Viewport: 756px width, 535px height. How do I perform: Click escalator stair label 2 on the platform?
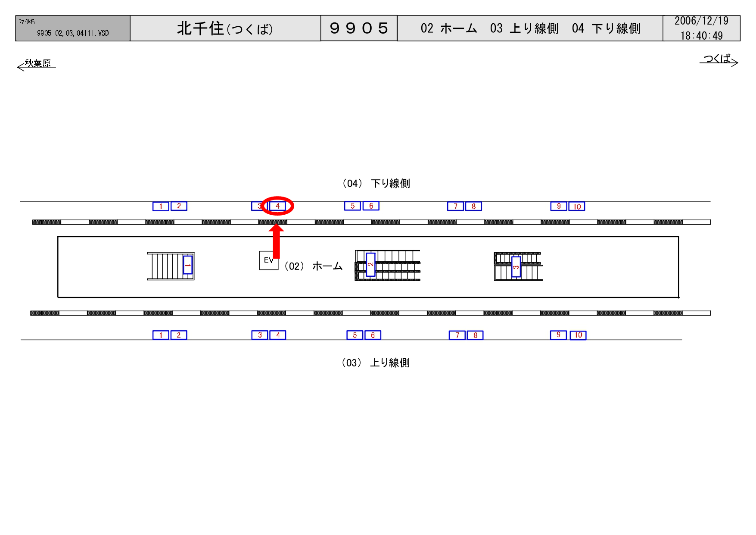pyautogui.click(x=370, y=265)
